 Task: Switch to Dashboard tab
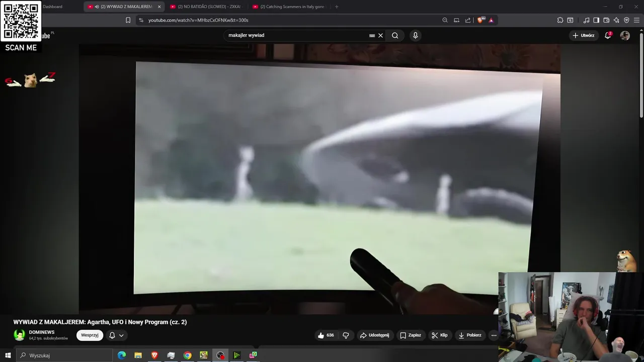click(52, 7)
